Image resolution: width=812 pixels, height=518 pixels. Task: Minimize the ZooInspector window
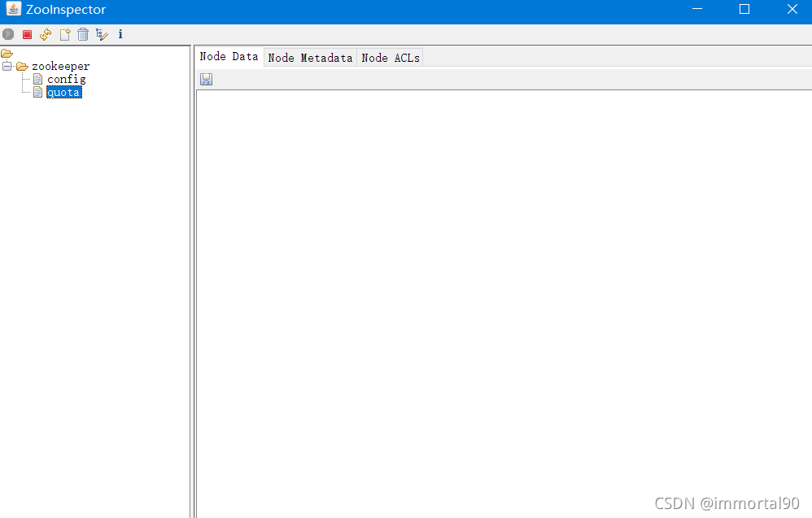697,9
